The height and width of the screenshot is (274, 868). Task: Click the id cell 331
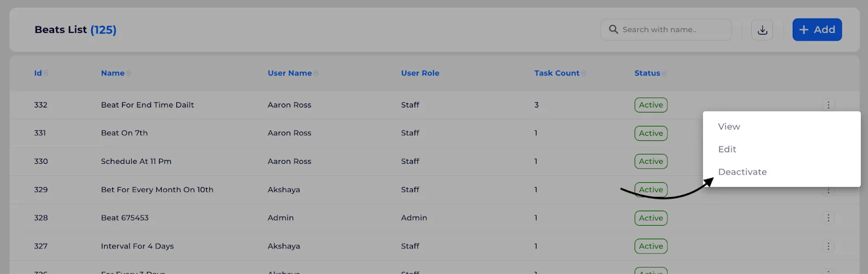[x=40, y=133]
